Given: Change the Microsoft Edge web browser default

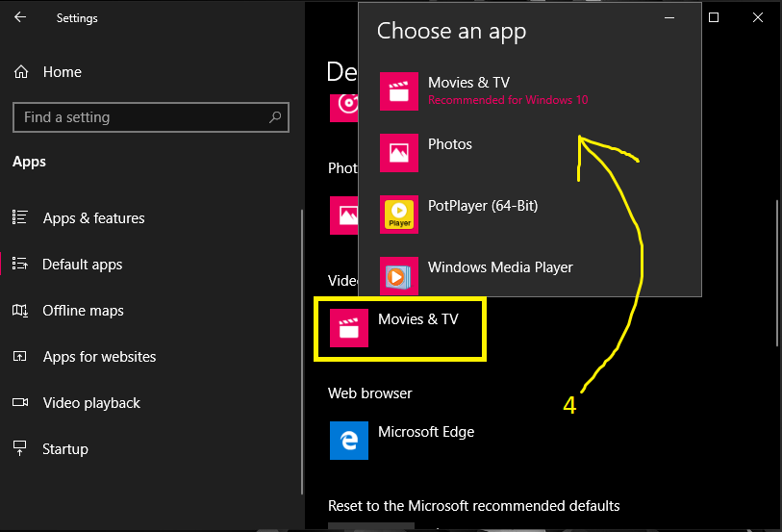Looking at the screenshot, I should tap(402, 441).
